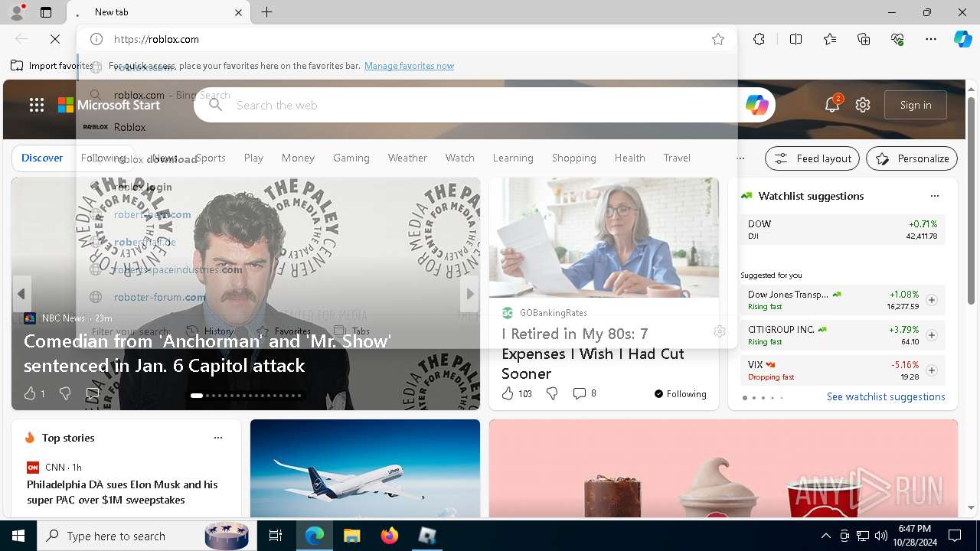The height and width of the screenshot is (551, 980).
Task: Open the volume control in tray
Action: tap(880, 536)
